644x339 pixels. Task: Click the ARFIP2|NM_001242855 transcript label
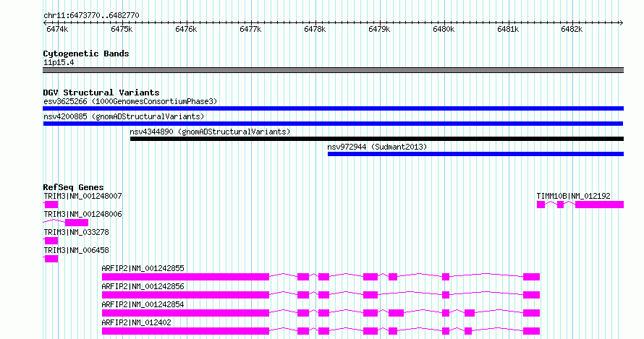143,268
